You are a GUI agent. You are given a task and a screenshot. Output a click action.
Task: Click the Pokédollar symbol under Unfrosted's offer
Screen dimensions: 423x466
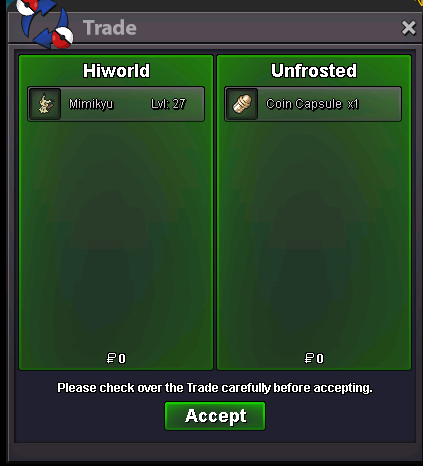click(x=309, y=358)
